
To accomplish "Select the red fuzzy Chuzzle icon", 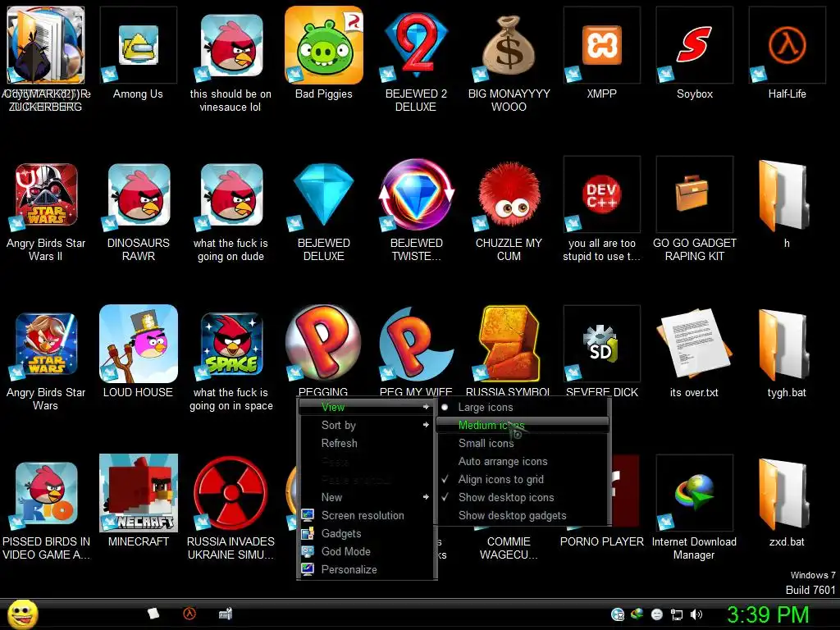I will pos(509,194).
